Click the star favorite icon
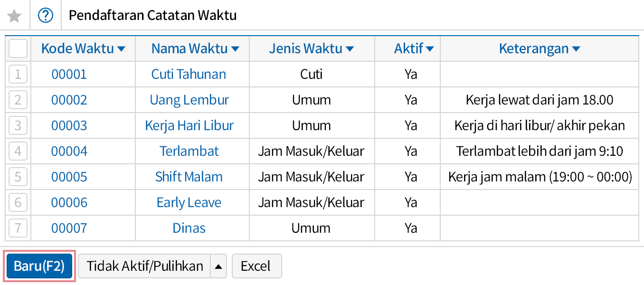Viewport: 644px width, 285px height. click(x=15, y=15)
